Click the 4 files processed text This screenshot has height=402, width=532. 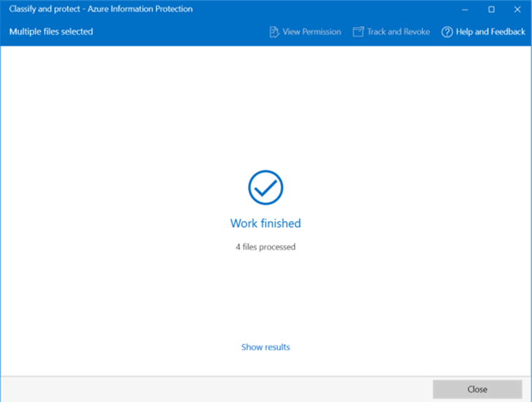pos(266,247)
